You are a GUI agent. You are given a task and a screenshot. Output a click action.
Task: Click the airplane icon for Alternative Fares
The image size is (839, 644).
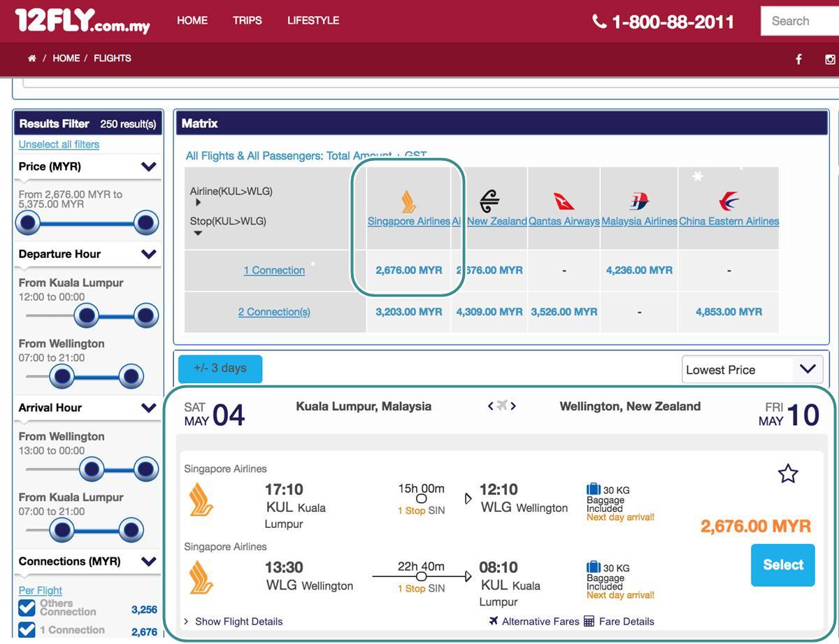click(494, 621)
